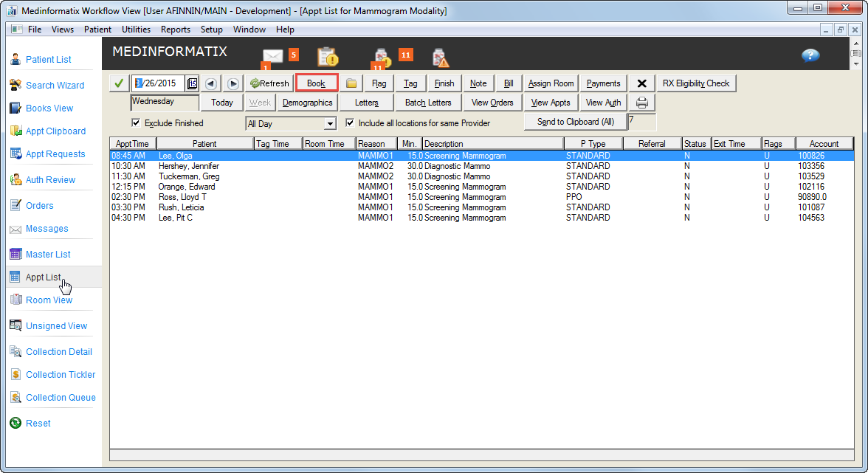Go to next day arrow
Image resolution: width=868 pixels, height=473 pixels.
(233, 83)
